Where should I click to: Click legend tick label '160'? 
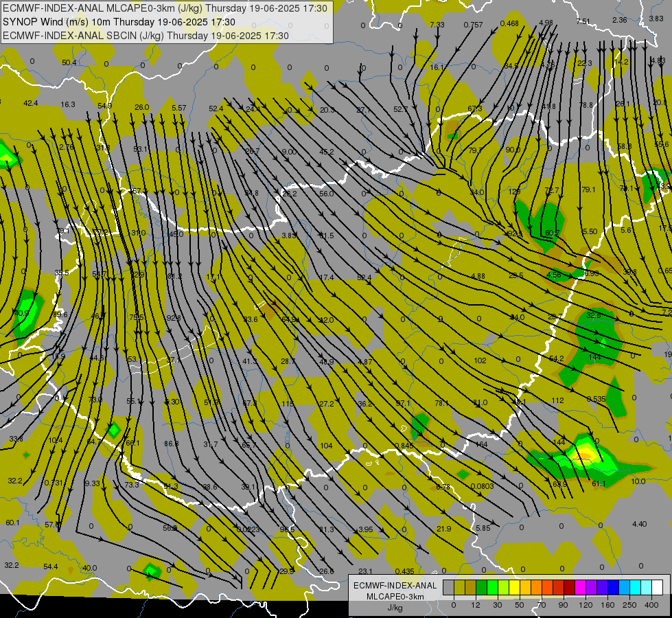click(607, 605)
